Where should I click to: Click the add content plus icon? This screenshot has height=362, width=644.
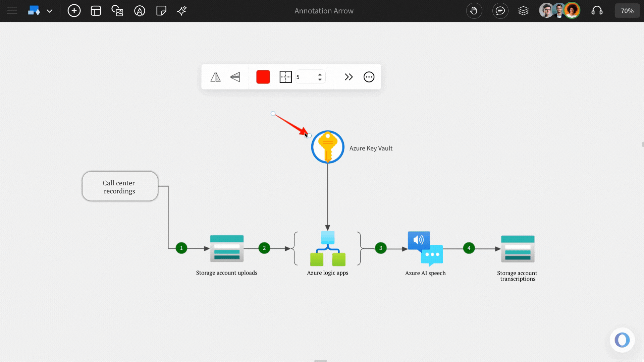(x=74, y=11)
